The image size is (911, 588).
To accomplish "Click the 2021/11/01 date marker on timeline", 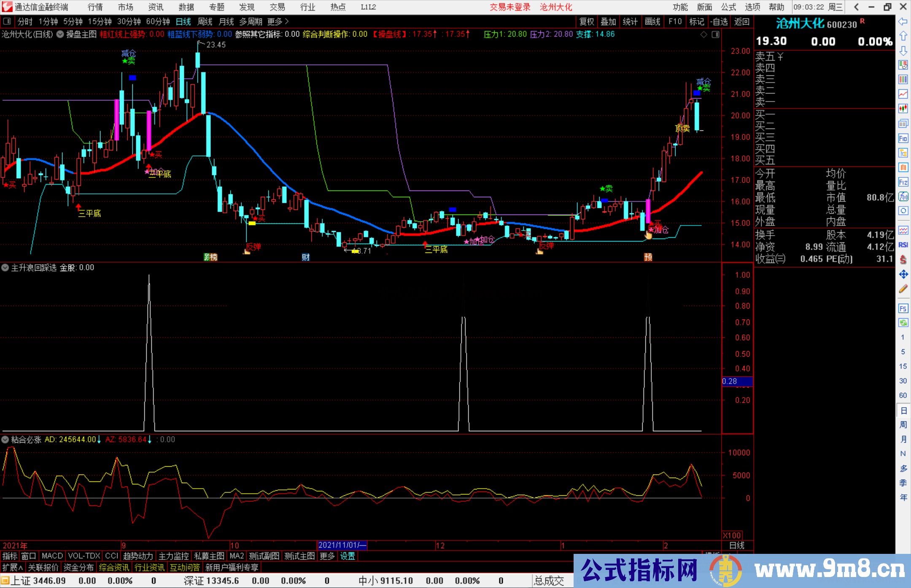I will pyautogui.click(x=342, y=545).
